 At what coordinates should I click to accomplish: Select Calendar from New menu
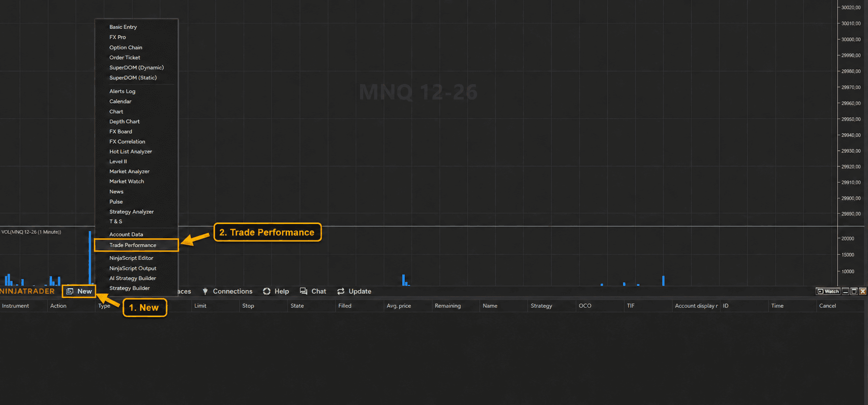click(121, 101)
